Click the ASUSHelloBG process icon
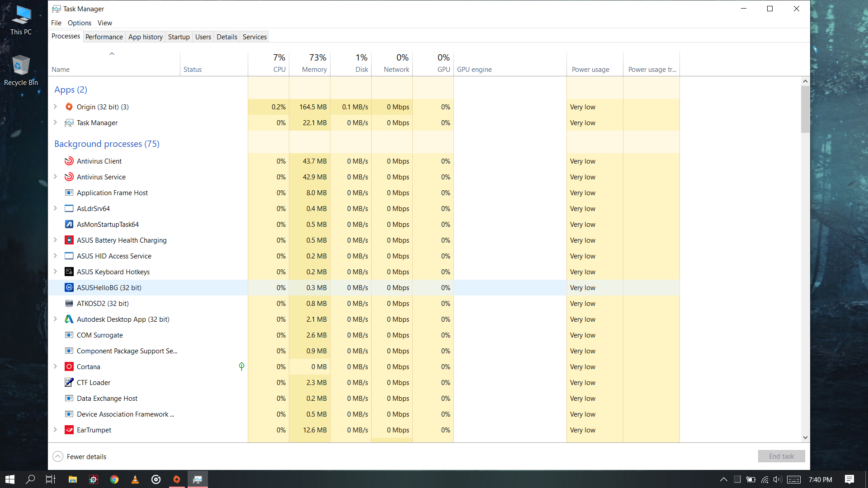The image size is (868, 488). (x=69, y=288)
